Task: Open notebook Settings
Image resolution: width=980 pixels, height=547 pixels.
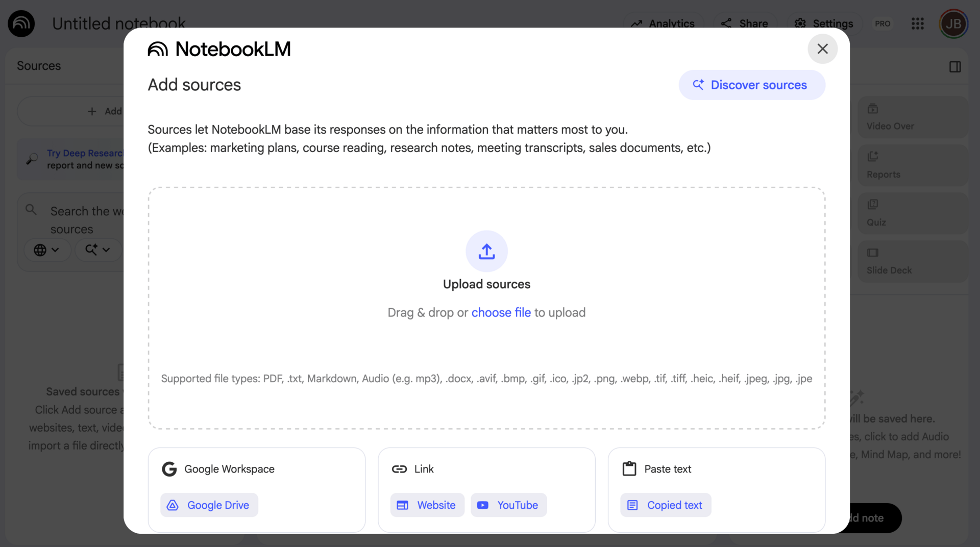Action: [x=824, y=23]
